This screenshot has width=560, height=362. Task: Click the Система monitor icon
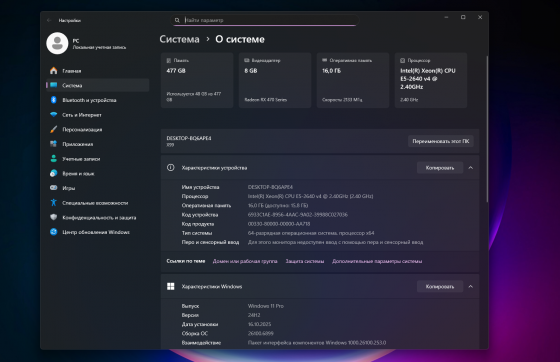(x=54, y=85)
